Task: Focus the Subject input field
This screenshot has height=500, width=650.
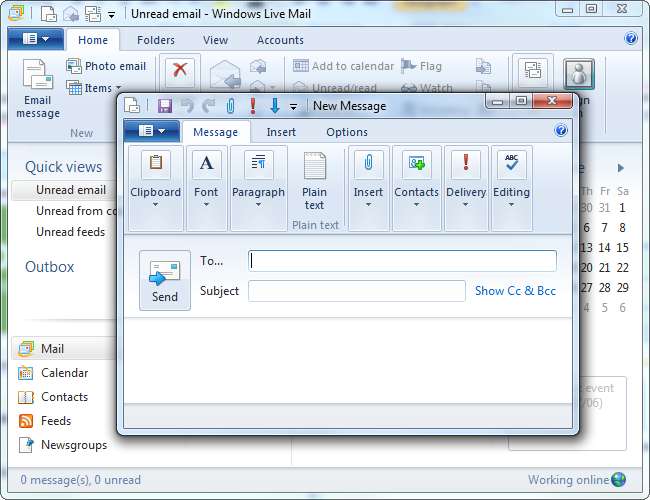Action: tap(357, 291)
